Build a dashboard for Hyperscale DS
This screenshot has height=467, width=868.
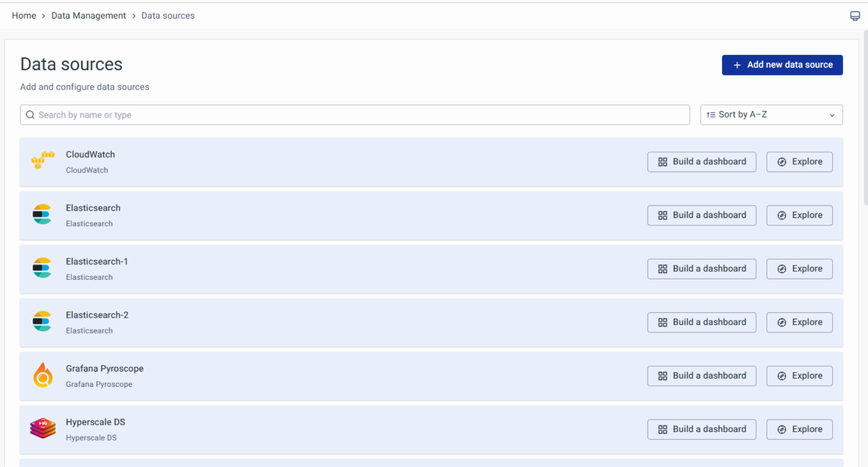click(x=701, y=430)
